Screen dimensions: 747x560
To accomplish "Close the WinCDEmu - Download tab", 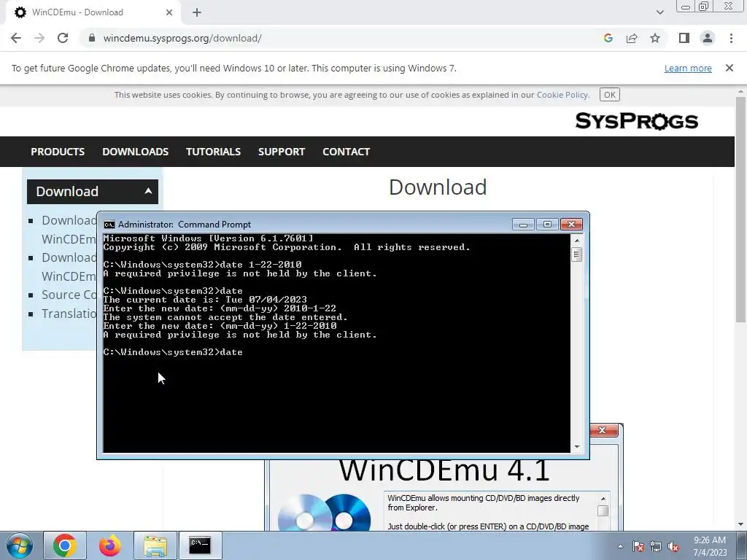I will pyautogui.click(x=169, y=12).
